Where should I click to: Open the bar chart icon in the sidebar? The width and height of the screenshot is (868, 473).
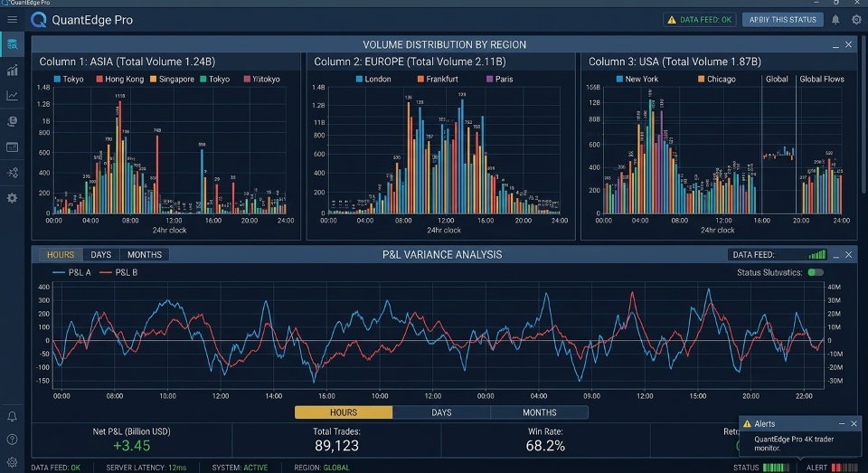tap(12, 71)
